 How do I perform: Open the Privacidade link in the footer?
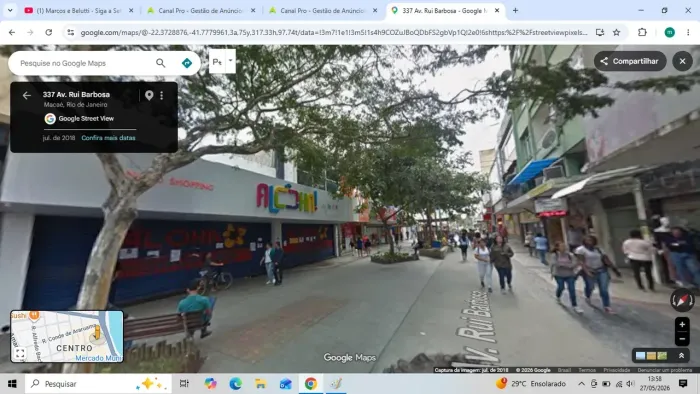point(617,370)
